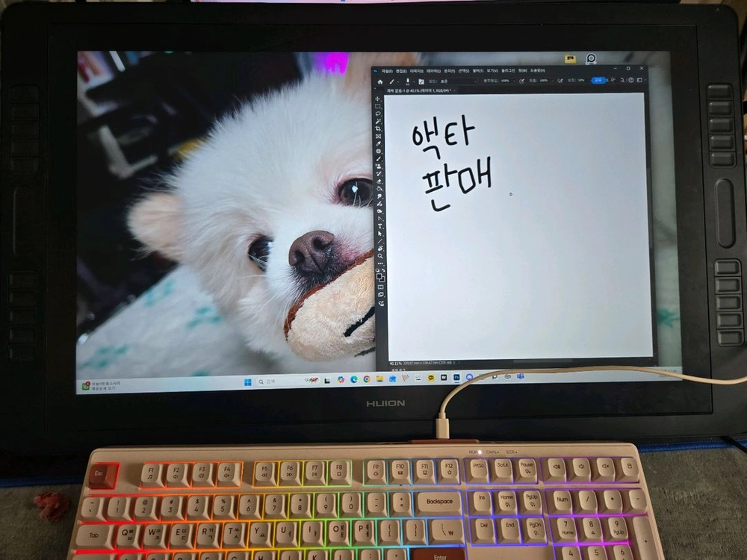Click the blue Share button
The image size is (747, 560).
click(x=598, y=80)
